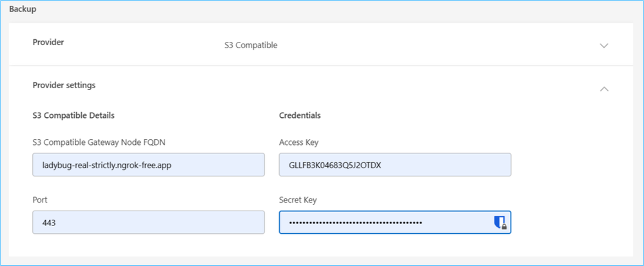Image resolution: width=644 pixels, height=266 pixels.
Task: Click the Credentials heading
Action: pyautogui.click(x=300, y=116)
